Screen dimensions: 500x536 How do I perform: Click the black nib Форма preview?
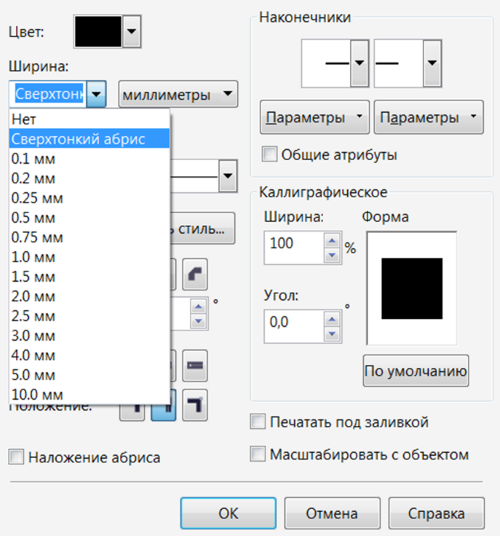(x=412, y=289)
